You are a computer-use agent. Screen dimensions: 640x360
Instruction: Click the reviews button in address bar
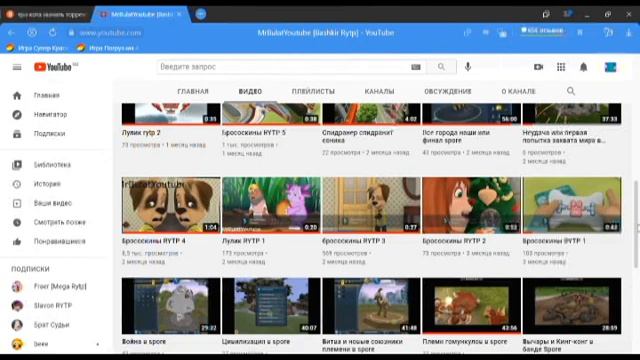pos(542,31)
